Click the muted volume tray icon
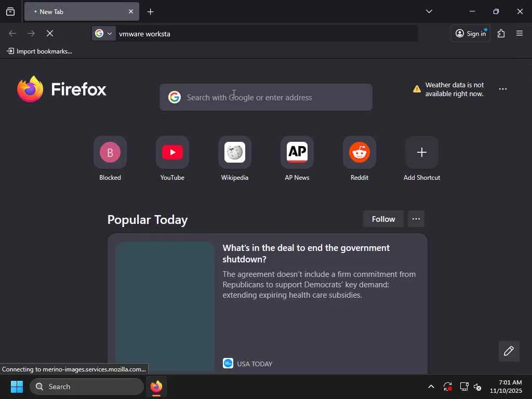Viewport: 532px width, 399px height. 478,387
